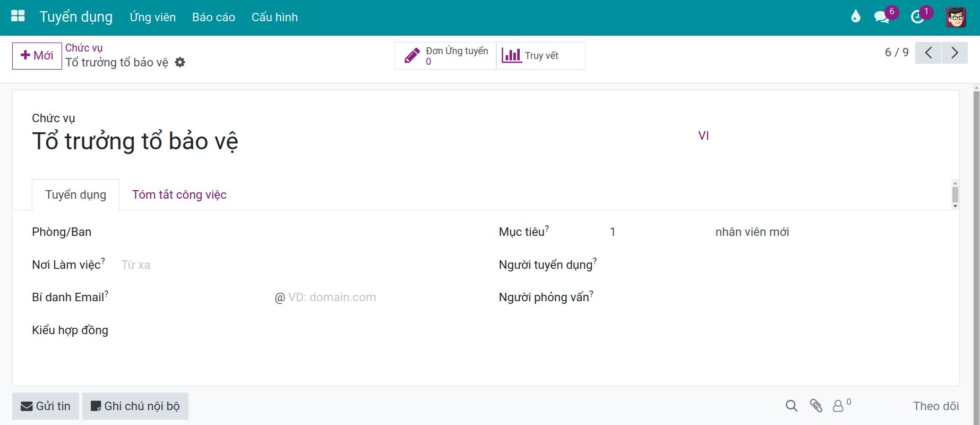Click the inner form scrollbar down arrow
Image resolution: width=980 pixels, height=425 pixels.
pos(955,206)
